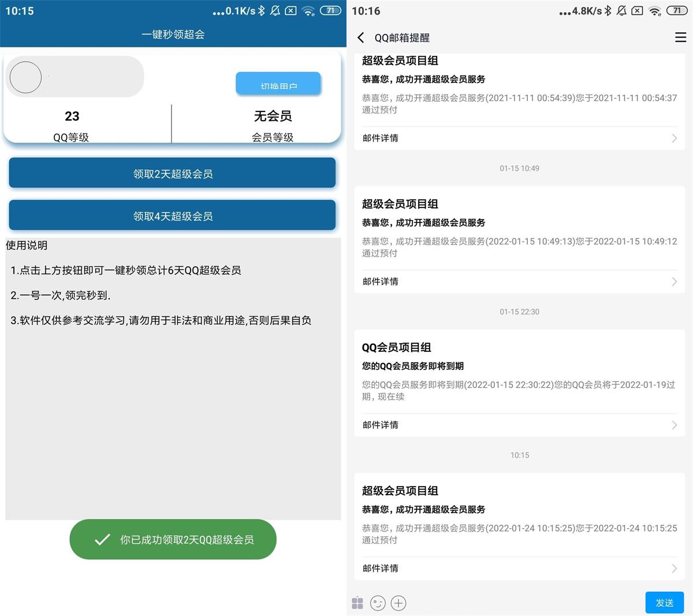Tap the QQ等级 value 23
Screen dimensions: 693x616
click(x=72, y=116)
